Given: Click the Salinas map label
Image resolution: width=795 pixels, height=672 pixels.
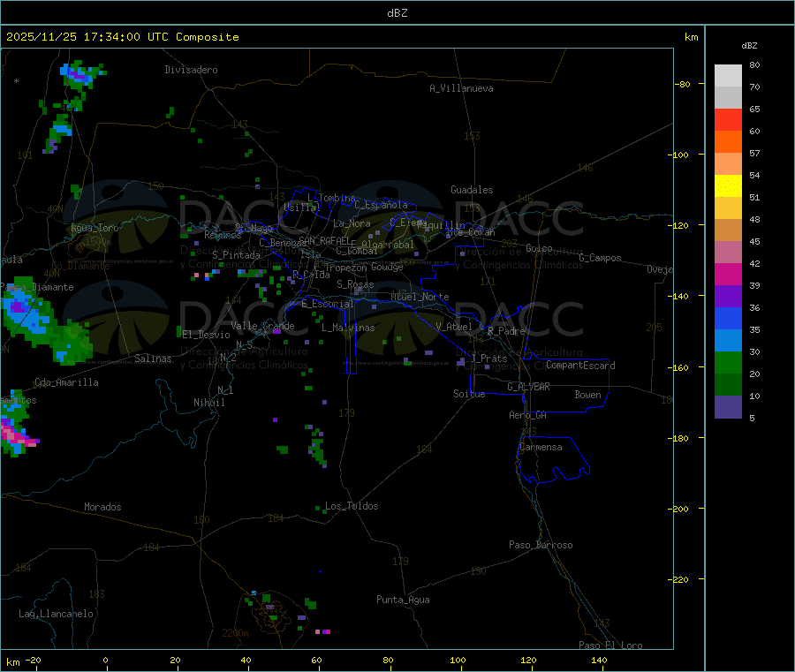Looking at the screenshot, I should click(x=153, y=359).
